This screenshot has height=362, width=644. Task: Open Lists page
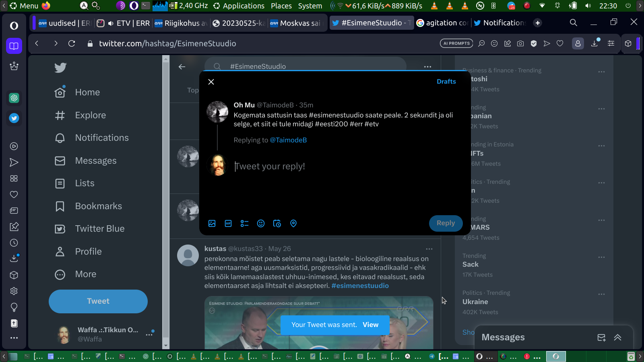click(74, 183)
